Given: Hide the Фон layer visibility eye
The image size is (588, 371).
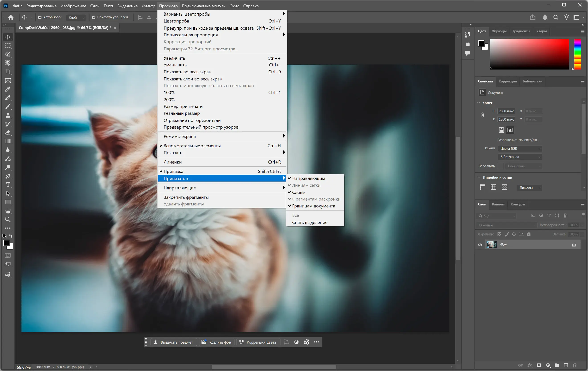Looking at the screenshot, I should point(480,244).
